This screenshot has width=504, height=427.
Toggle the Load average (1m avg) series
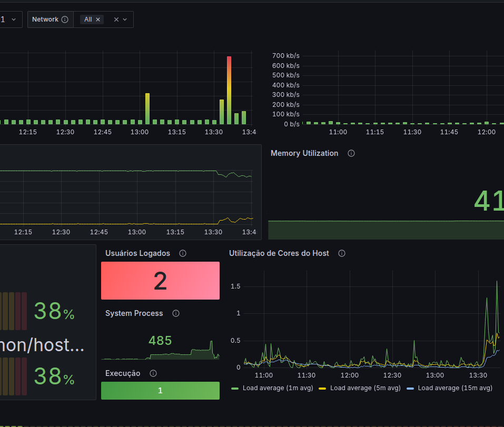272,388
